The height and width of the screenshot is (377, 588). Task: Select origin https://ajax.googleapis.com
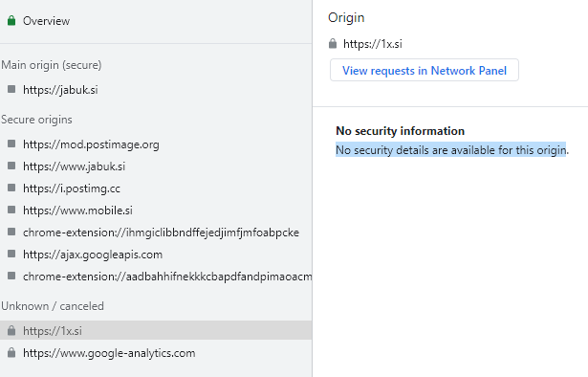156,255
